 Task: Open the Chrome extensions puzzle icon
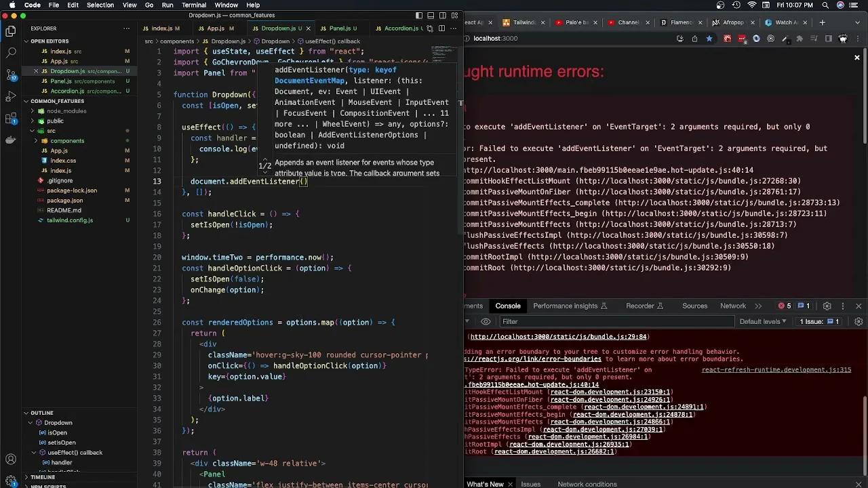tap(798, 39)
